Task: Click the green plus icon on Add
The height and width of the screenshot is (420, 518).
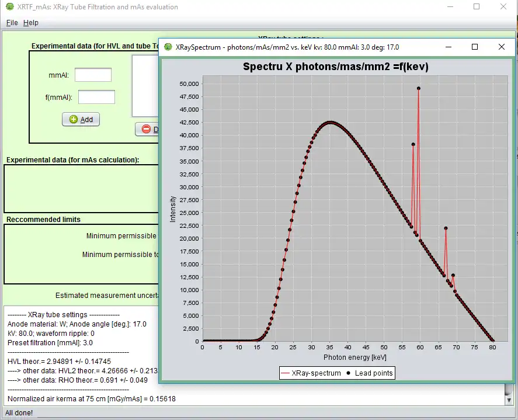Action: (74, 119)
